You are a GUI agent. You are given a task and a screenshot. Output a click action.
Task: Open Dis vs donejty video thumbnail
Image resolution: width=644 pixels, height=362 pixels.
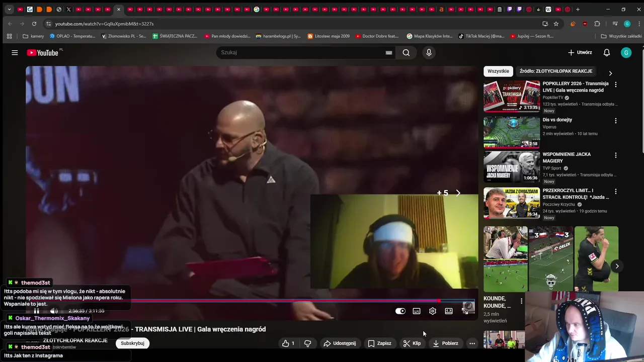512,133
